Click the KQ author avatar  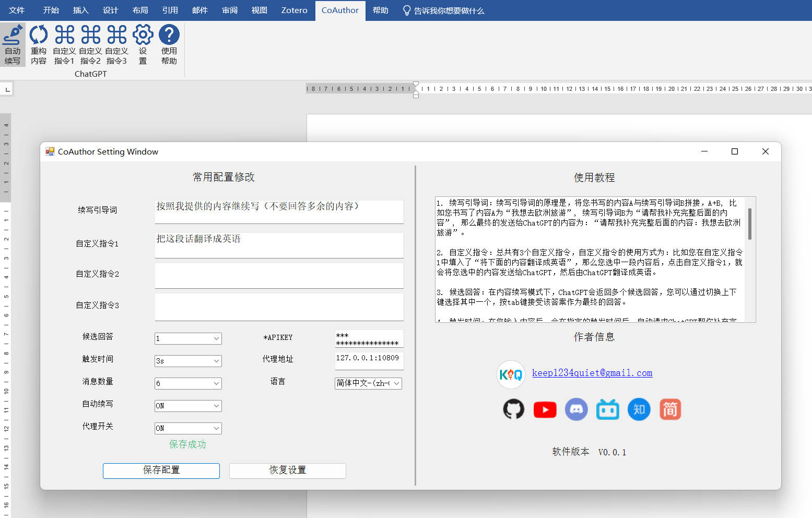pyautogui.click(x=511, y=374)
